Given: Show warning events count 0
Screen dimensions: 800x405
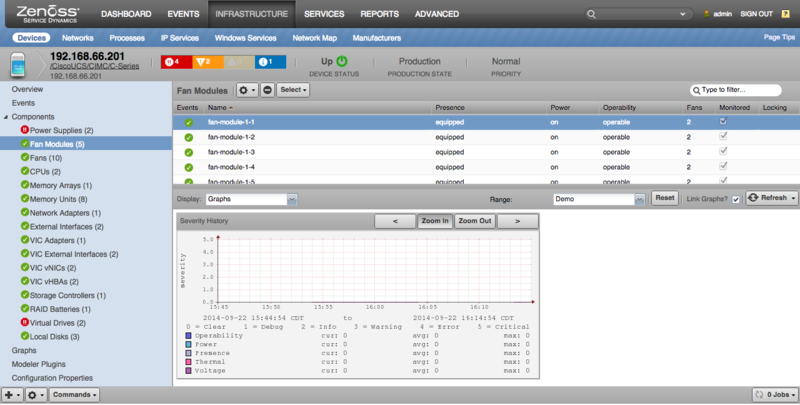Looking at the screenshot, I should (239, 62).
